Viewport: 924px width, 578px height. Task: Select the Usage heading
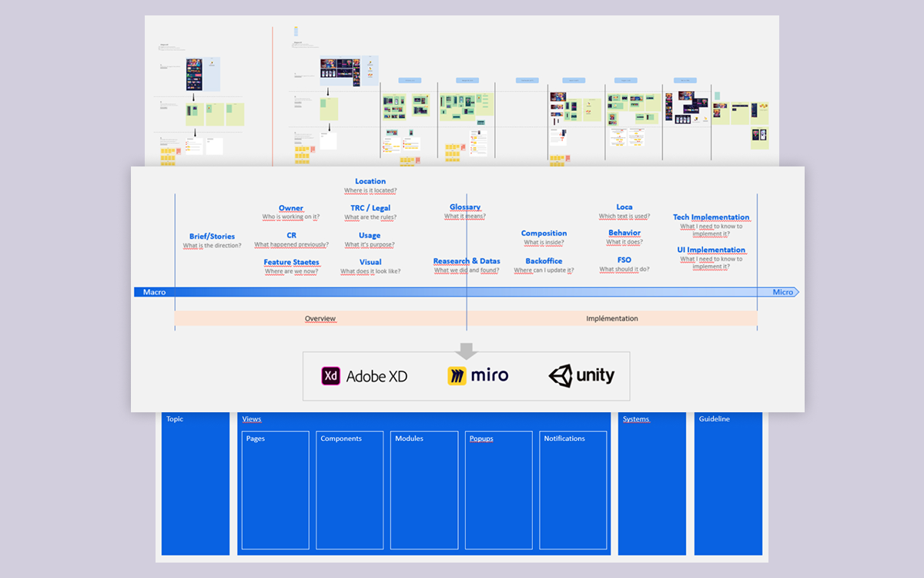370,235
